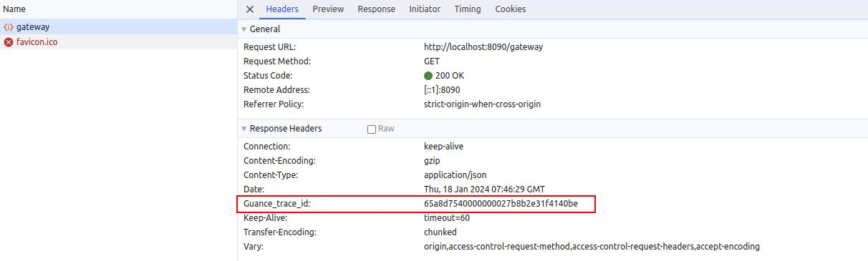The width and height of the screenshot is (868, 261).
Task: Click the Keep-Alive header name
Action: tap(266, 218)
